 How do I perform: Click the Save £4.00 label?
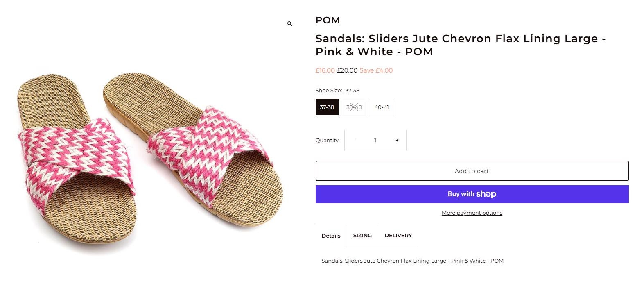click(x=376, y=70)
